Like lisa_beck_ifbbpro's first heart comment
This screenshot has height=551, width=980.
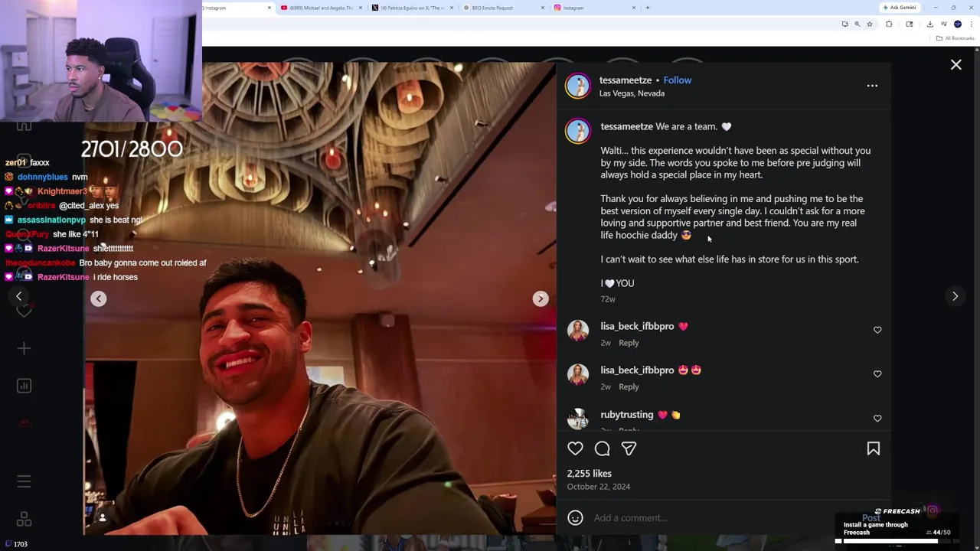click(x=877, y=330)
